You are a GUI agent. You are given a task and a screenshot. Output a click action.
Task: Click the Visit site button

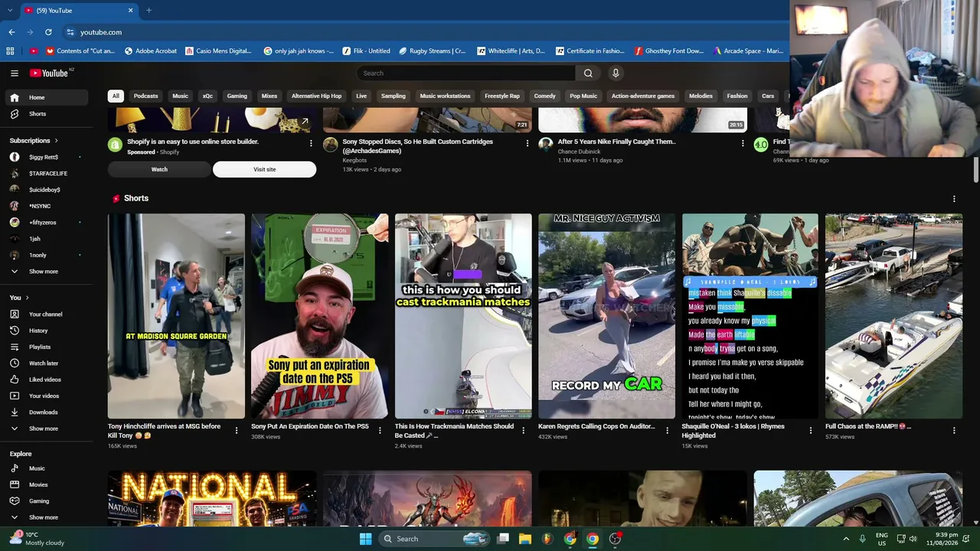pyautogui.click(x=264, y=169)
